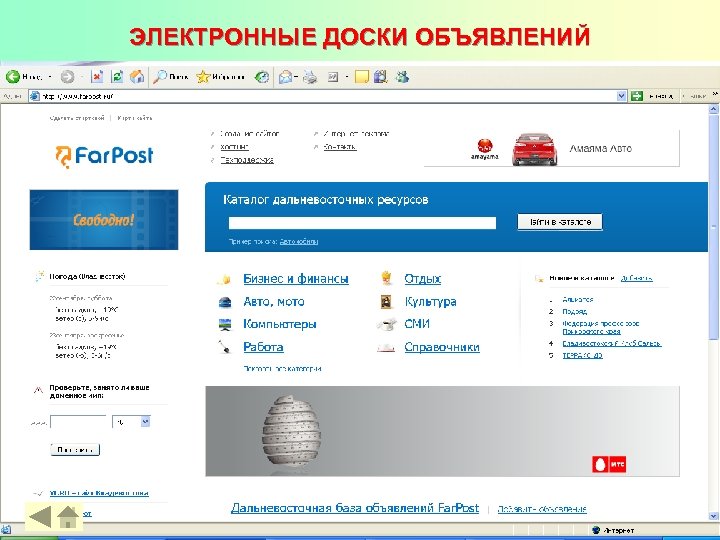The height and width of the screenshot is (540, 720).
Task: Click the blue 'Свободно!' banner
Action: coord(104,220)
